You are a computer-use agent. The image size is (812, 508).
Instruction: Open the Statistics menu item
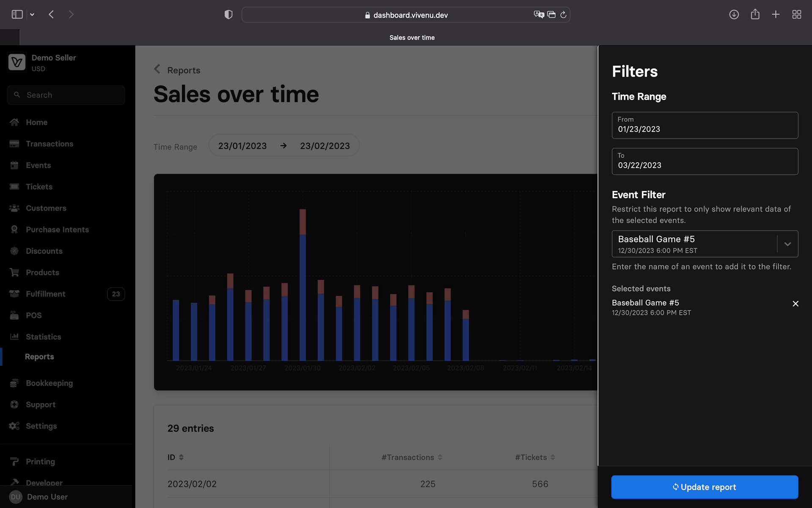click(x=43, y=337)
